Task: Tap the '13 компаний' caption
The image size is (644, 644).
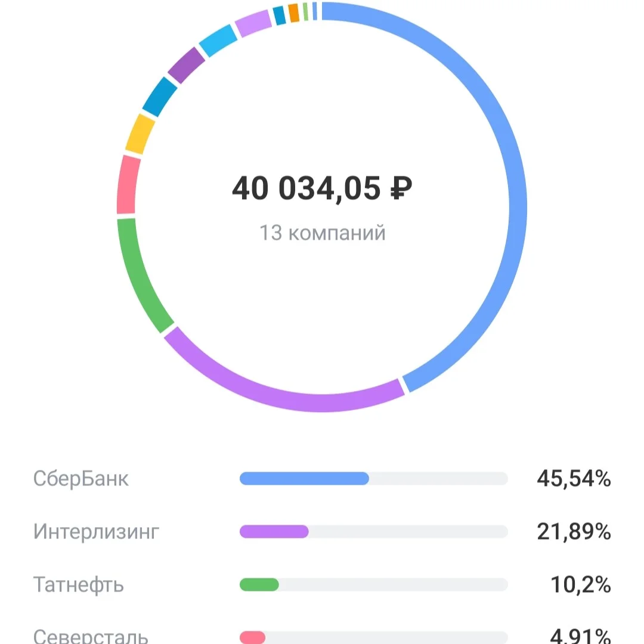Action: (323, 233)
